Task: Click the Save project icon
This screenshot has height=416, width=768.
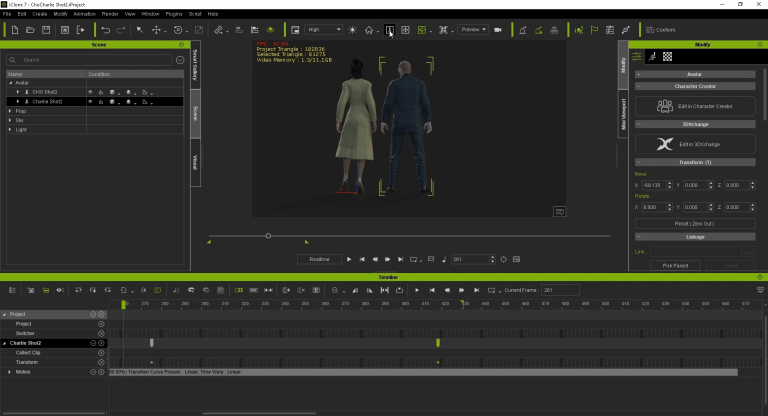Action: coord(45,30)
